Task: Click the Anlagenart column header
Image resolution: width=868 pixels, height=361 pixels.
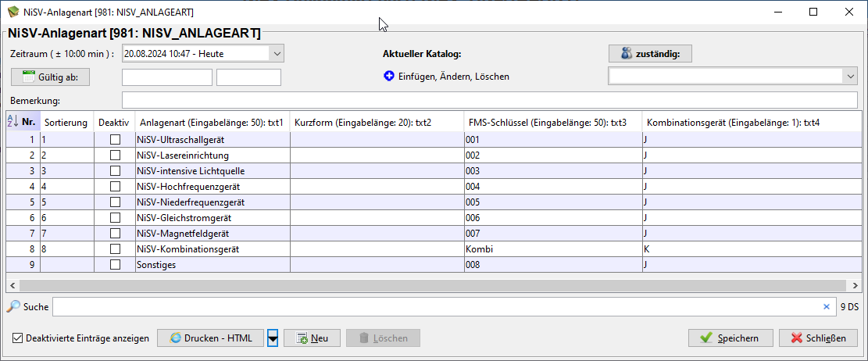Action: (x=209, y=123)
